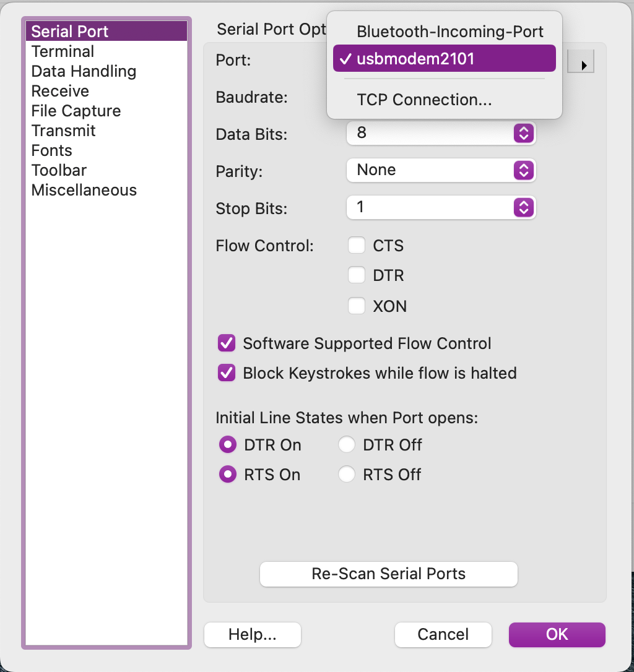Screen dimensions: 634x672
Task: Open the Stop Bits dropdown
Action: (441, 207)
